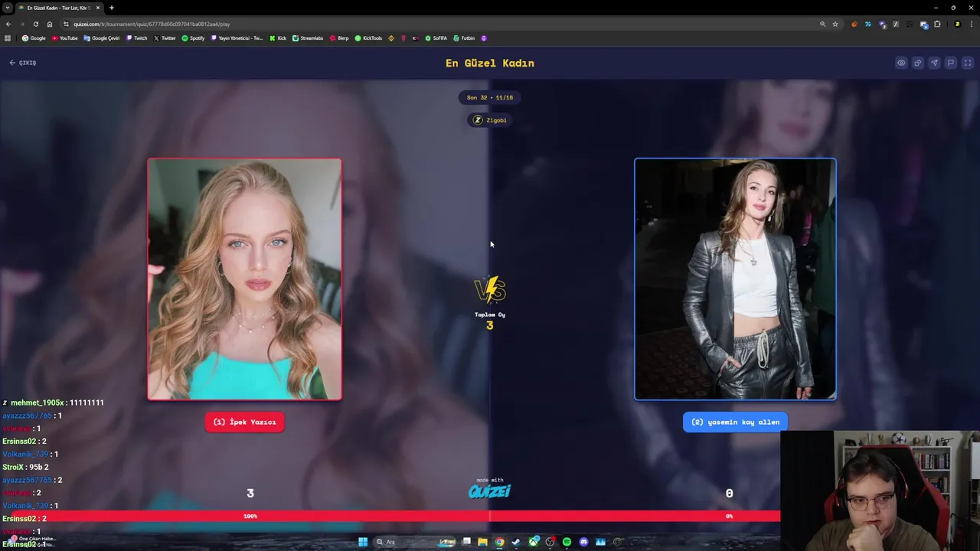Switch to Chrome in the taskbar
The width and height of the screenshot is (980, 551).
tap(499, 542)
